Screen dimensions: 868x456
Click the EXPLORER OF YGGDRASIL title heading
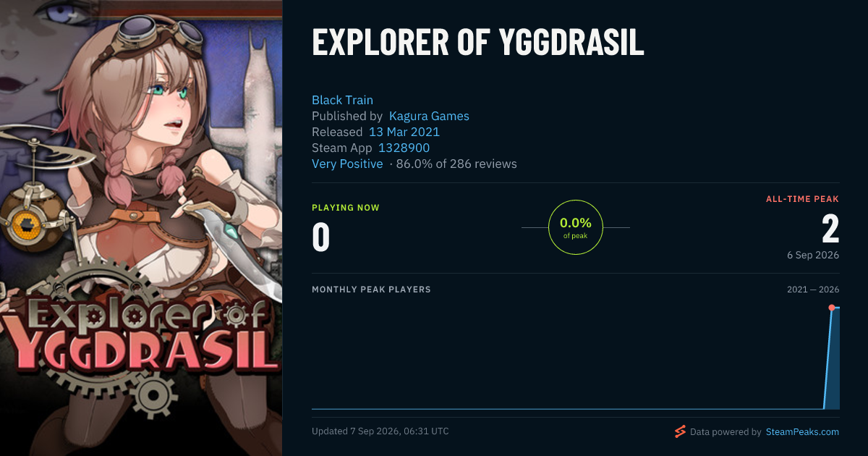pos(478,43)
